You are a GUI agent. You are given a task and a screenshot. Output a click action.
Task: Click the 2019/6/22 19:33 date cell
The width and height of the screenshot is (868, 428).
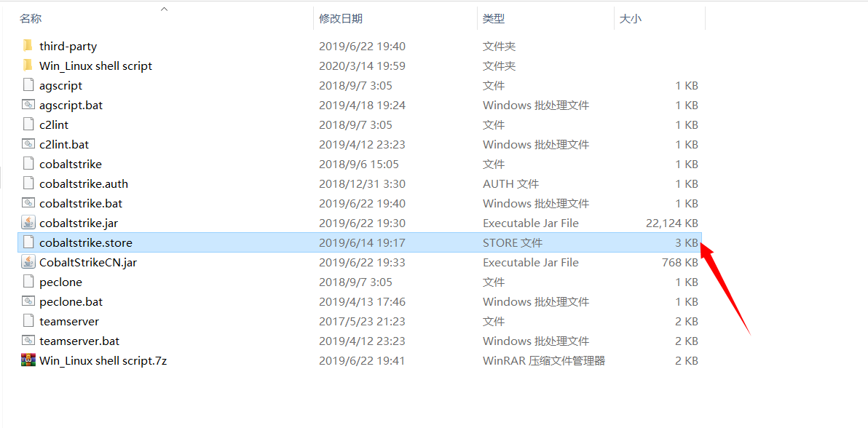click(362, 263)
